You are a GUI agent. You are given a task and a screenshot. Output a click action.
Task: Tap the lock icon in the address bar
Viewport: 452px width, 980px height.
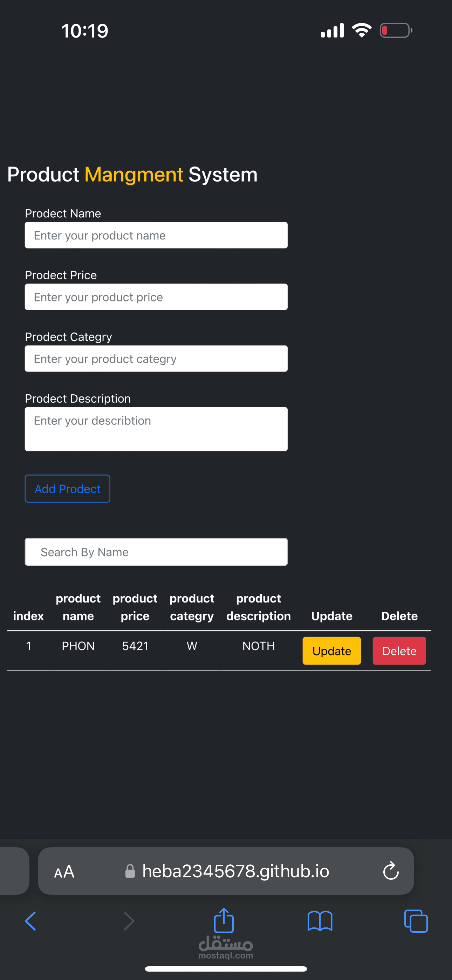click(x=130, y=871)
